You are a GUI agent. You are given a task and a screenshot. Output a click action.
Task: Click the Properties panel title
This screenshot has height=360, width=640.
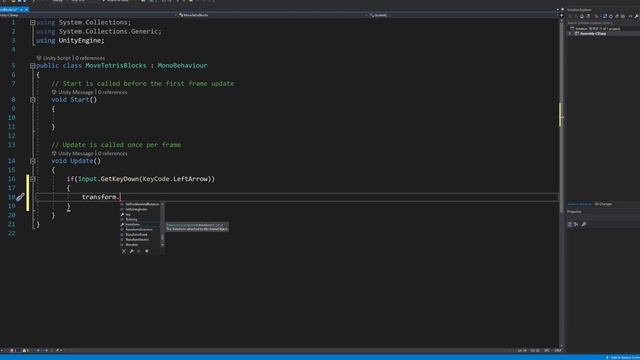(x=574, y=212)
